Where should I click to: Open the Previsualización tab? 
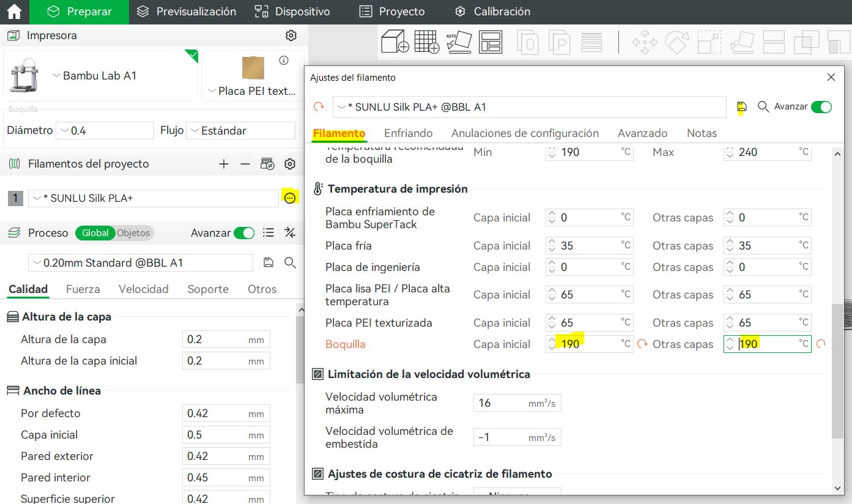187,12
